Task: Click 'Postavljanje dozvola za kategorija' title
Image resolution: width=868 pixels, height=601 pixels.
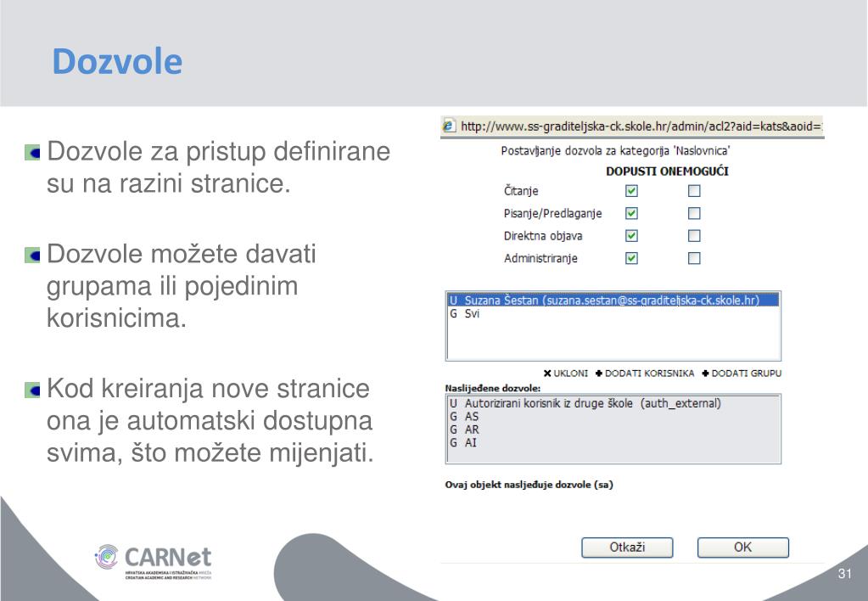Action: [x=615, y=150]
